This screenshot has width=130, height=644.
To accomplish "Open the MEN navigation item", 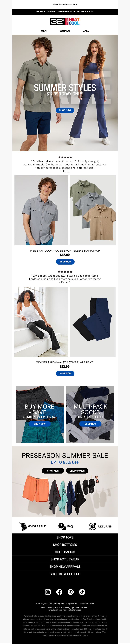I will [44, 31].
